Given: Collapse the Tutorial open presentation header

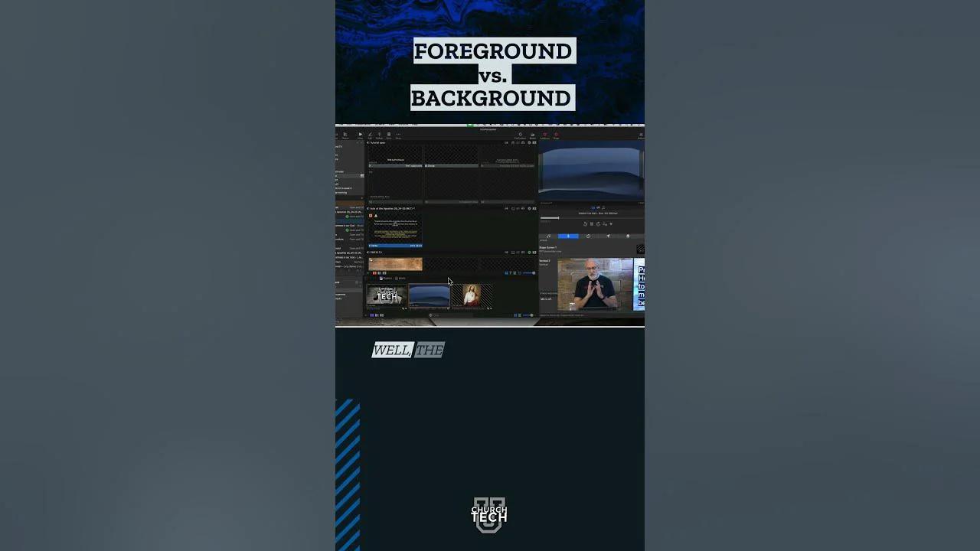Looking at the screenshot, I should 368,141.
